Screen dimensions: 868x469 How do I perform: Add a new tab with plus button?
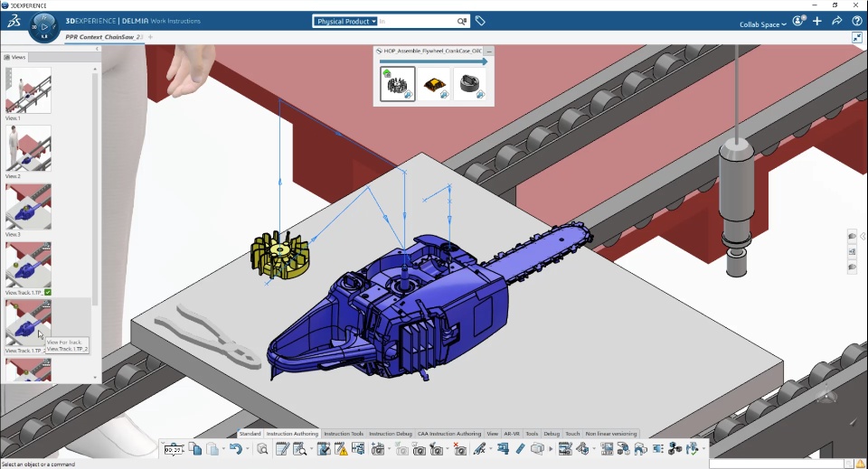pyautogui.click(x=151, y=37)
